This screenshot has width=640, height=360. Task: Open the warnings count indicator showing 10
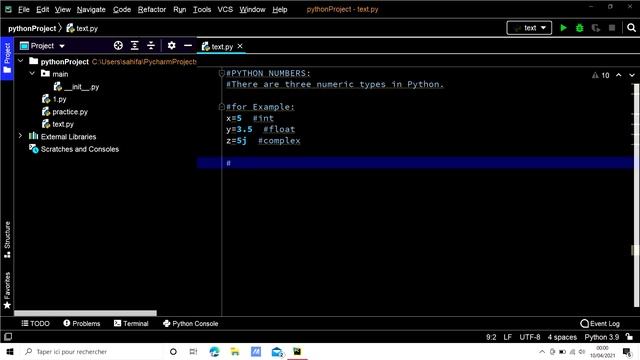point(600,75)
